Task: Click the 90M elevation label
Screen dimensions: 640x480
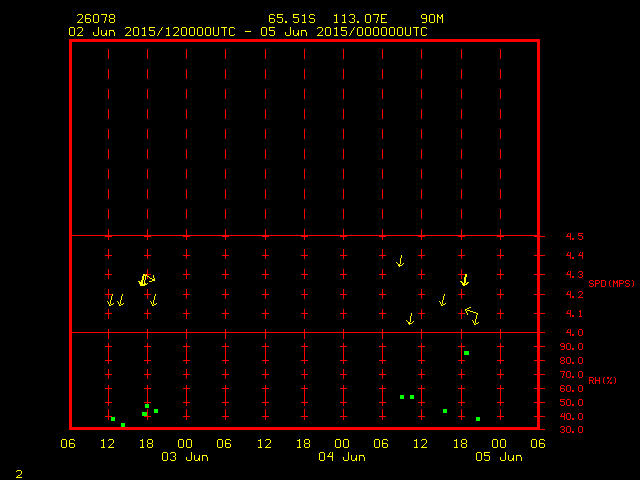Action: point(432,19)
